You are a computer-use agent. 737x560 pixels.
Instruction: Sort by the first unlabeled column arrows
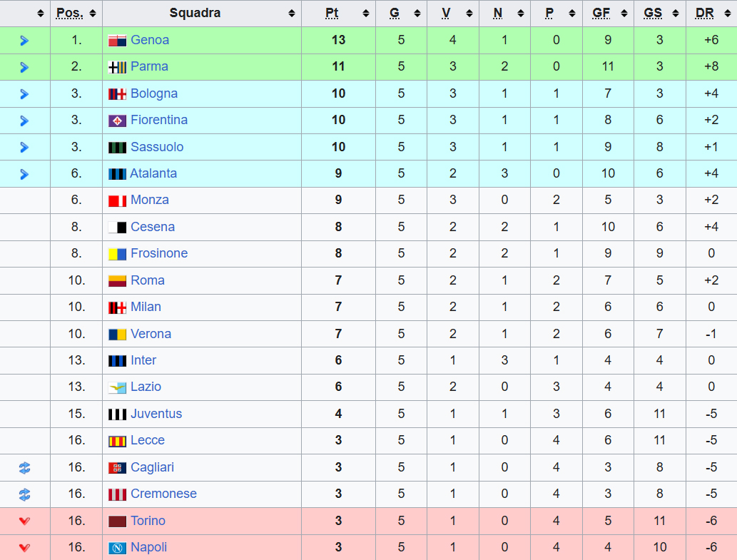click(41, 13)
